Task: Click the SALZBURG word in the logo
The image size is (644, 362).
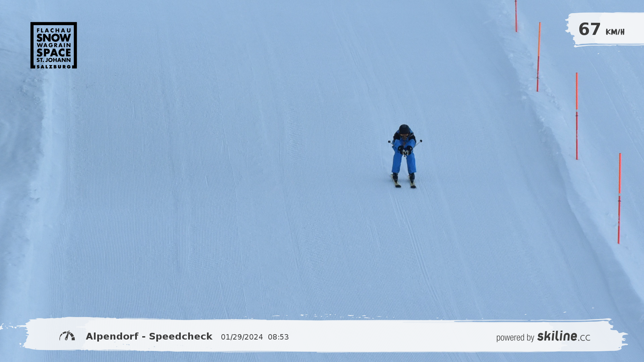Action: point(54,66)
